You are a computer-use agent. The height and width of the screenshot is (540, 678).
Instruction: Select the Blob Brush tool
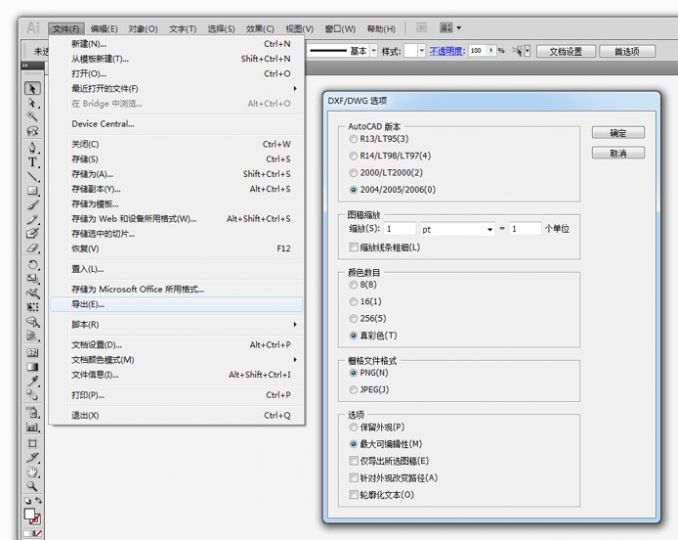32,233
